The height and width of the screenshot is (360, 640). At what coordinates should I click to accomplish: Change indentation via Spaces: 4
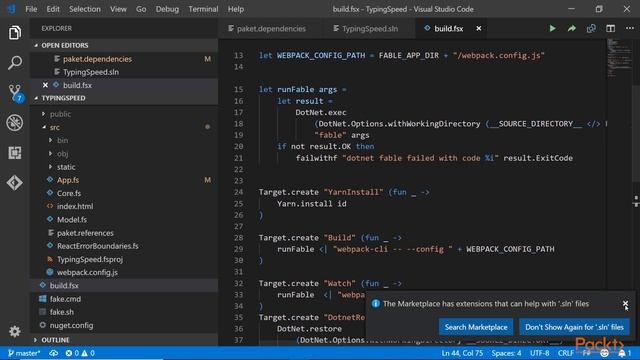506,353
